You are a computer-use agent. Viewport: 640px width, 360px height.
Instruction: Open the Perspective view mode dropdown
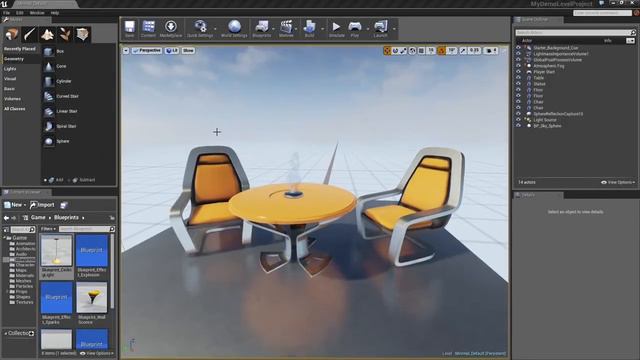[x=147, y=51]
